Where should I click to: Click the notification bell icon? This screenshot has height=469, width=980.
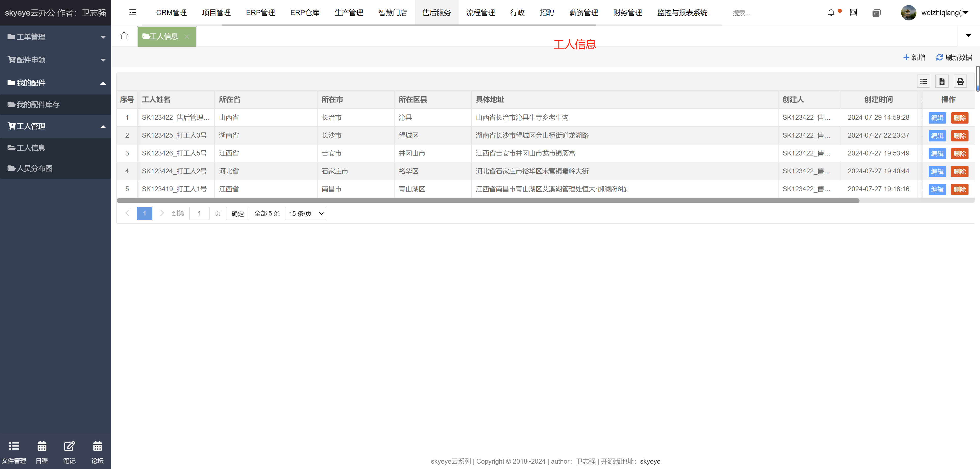point(831,13)
